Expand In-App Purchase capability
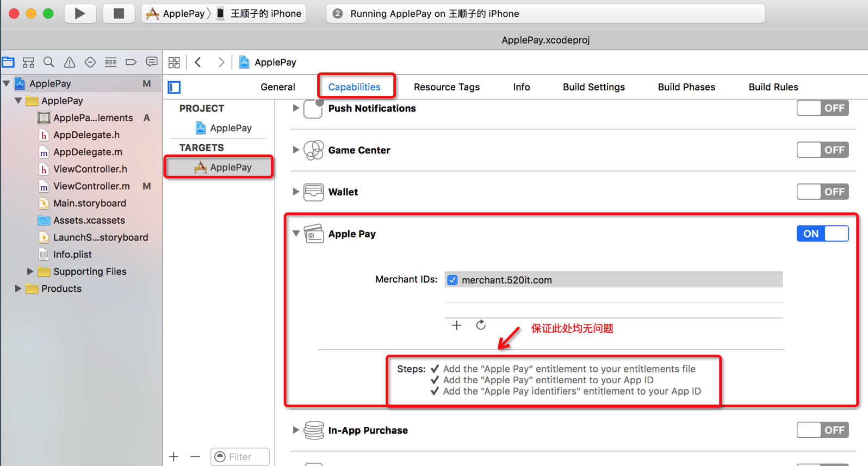 pos(296,430)
